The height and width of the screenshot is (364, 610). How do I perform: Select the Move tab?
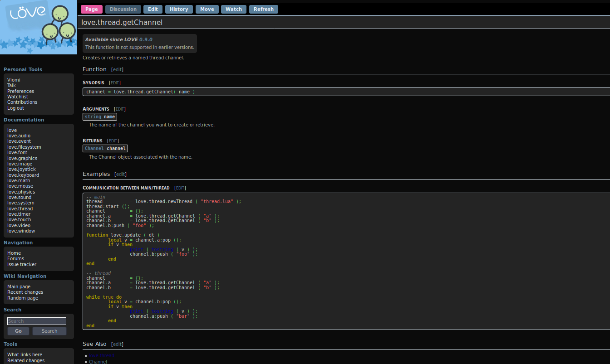tap(207, 9)
